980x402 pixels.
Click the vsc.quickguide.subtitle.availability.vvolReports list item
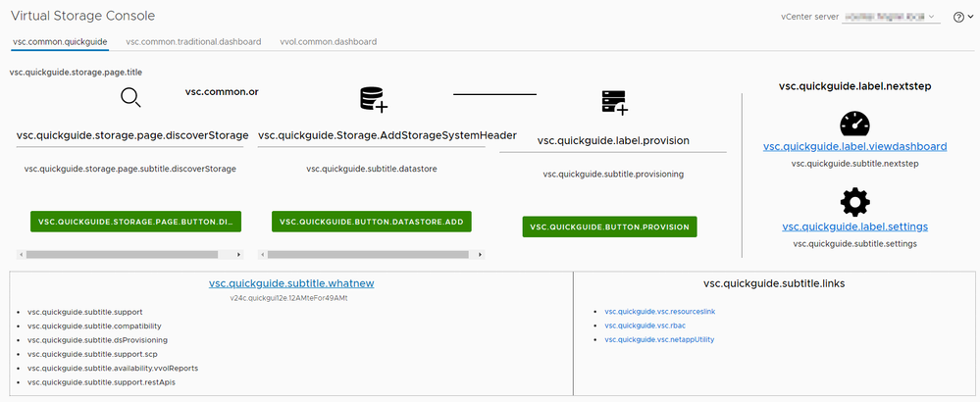click(x=113, y=369)
